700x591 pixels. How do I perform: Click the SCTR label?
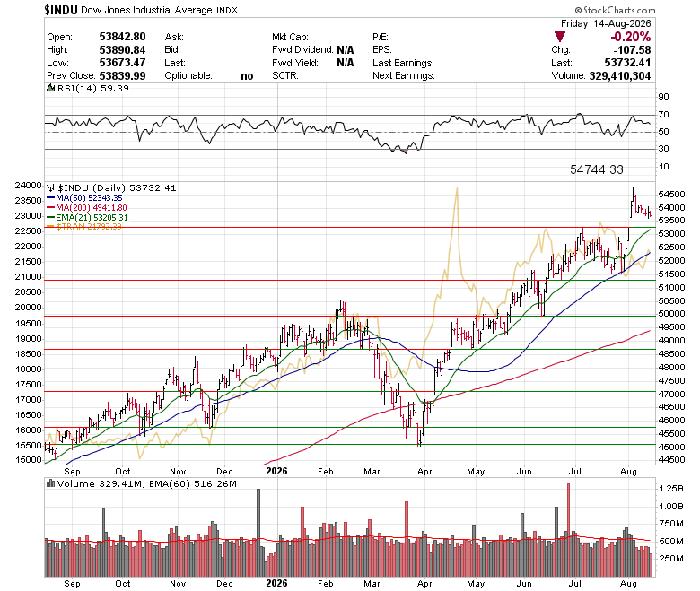coord(284,76)
